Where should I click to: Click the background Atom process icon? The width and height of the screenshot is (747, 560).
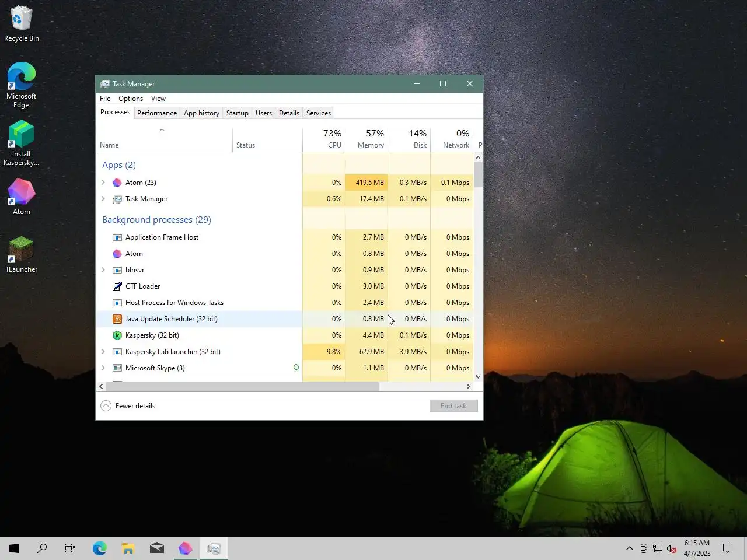click(117, 254)
